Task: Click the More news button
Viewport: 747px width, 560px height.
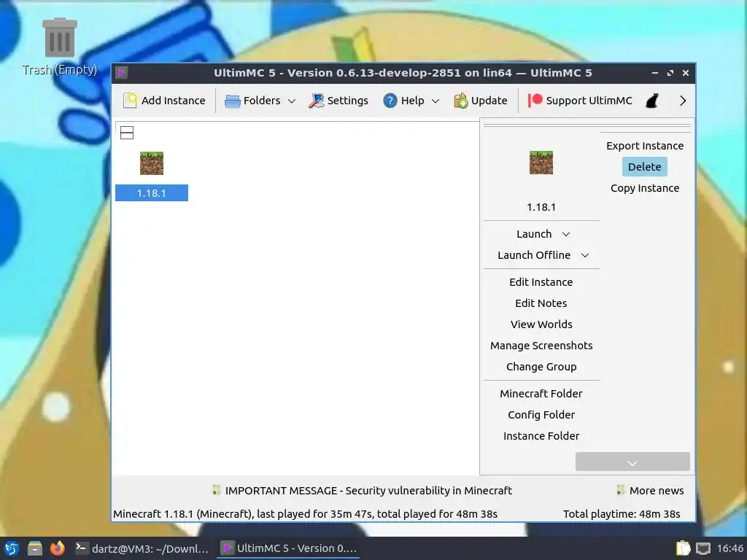Action: click(x=650, y=491)
